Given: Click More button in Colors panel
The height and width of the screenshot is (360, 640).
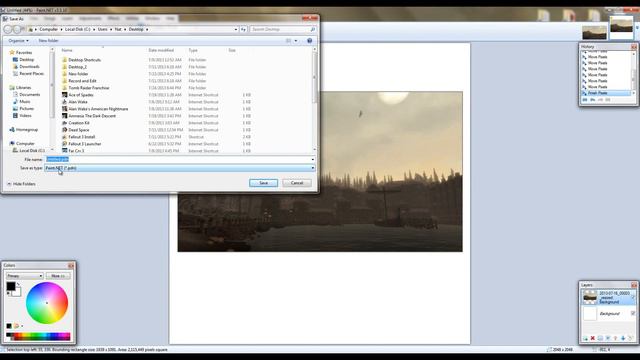Looking at the screenshot, I should click(58, 276).
